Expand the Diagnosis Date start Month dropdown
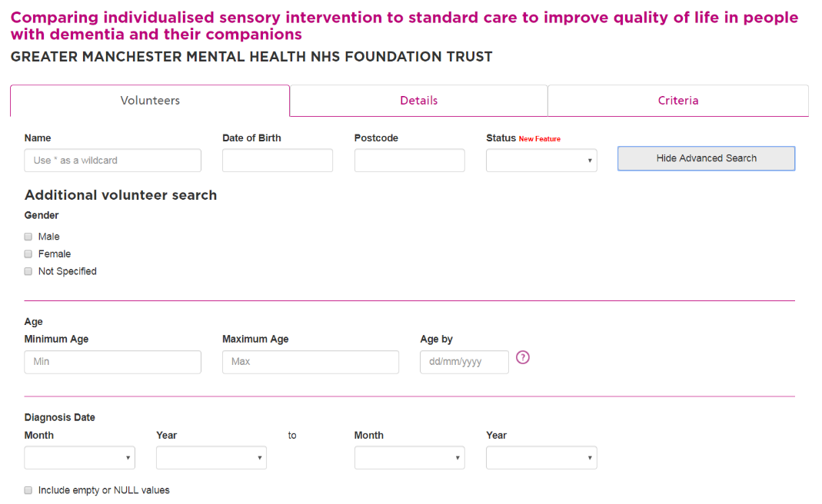This screenshot has width=822, height=504. point(80,458)
